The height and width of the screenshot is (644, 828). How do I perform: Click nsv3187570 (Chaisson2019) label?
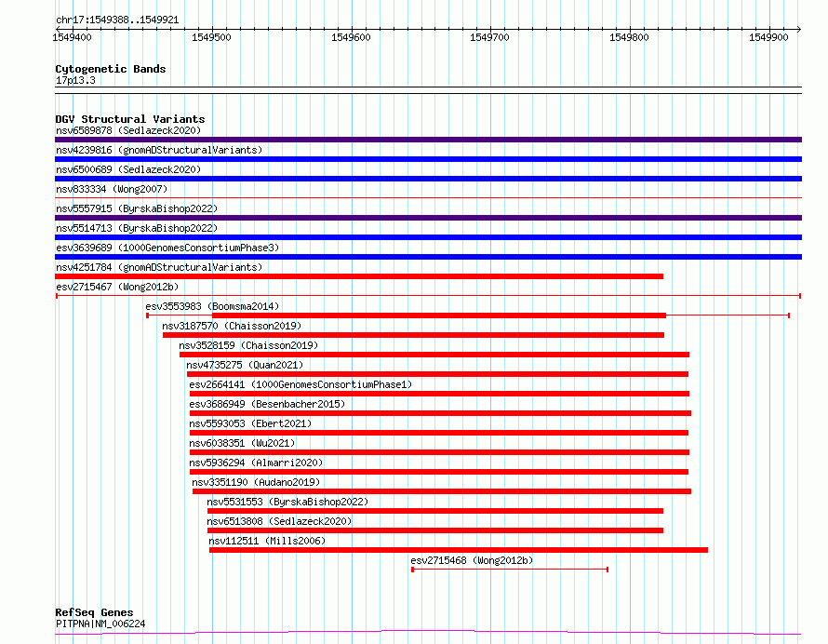[x=232, y=326]
